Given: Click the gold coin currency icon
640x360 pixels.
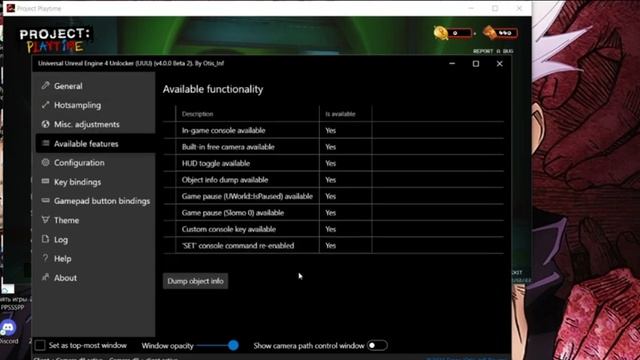Looking at the screenshot, I should tap(441, 33).
